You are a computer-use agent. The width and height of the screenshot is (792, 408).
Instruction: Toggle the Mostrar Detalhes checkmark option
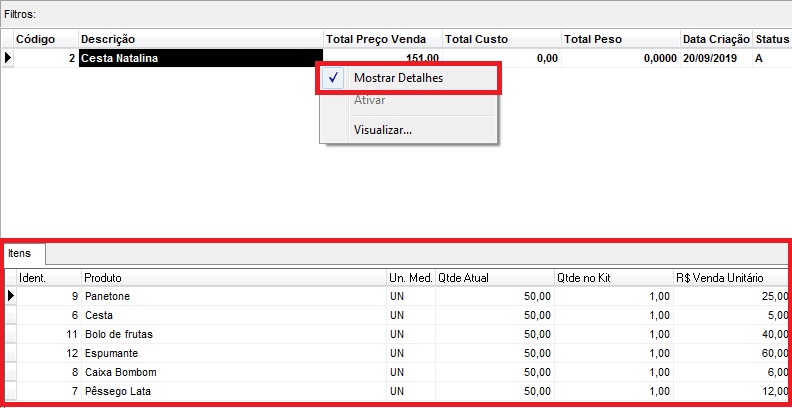click(x=398, y=78)
